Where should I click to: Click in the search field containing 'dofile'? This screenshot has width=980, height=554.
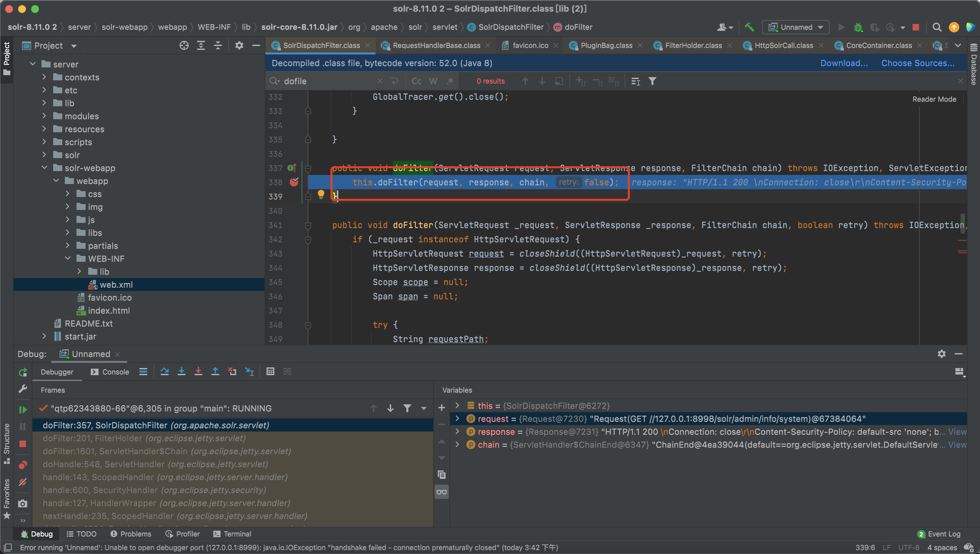329,81
